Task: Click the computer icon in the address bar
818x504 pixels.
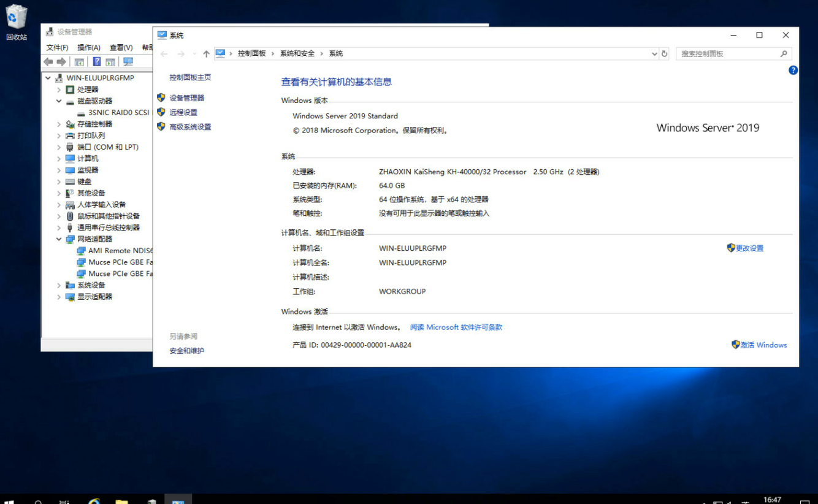Action: coord(220,53)
